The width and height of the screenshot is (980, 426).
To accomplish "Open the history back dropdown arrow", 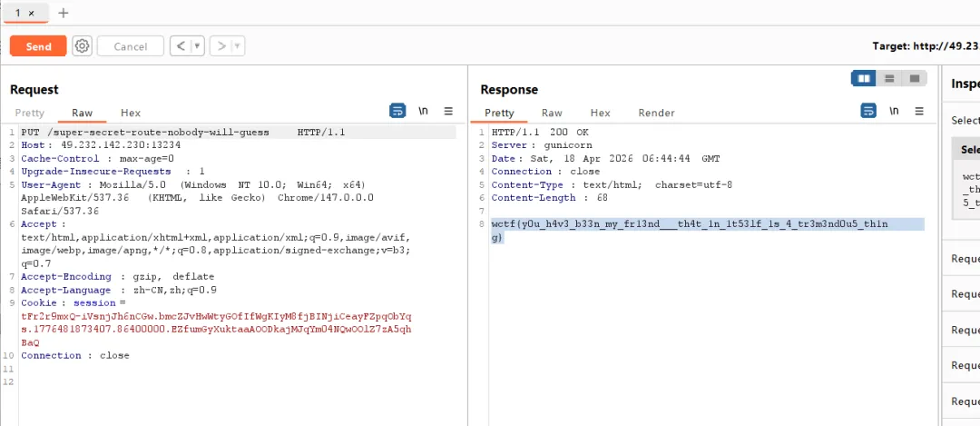I will (x=197, y=46).
